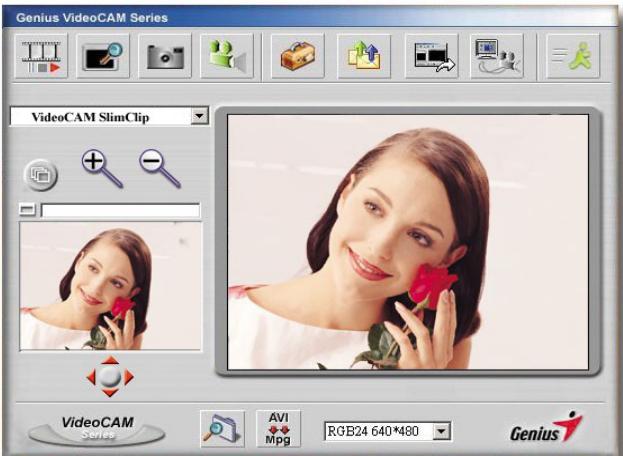Select the woman thumbnail preview image
The image size is (623, 456).
coord(110,286)
